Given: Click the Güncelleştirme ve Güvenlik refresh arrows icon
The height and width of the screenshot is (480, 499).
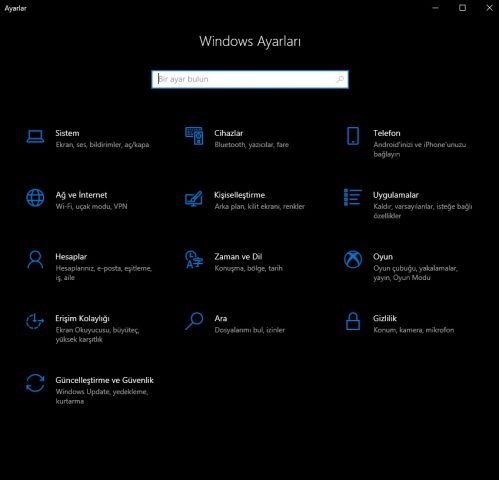Looking at the screenshot, I should 35,383.
